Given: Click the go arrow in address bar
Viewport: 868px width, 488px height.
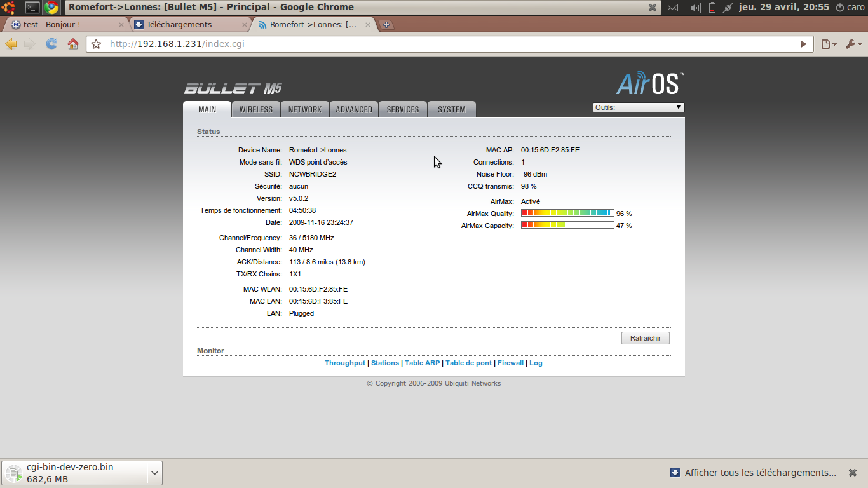Looking at the screenshot, I should pos(803,44).
